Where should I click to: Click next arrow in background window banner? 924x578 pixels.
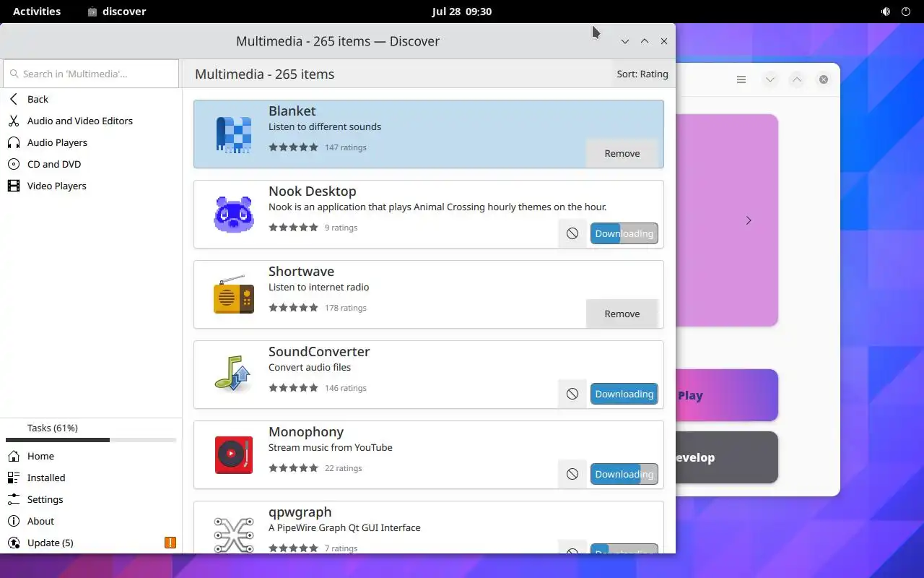tap(749, 220)
